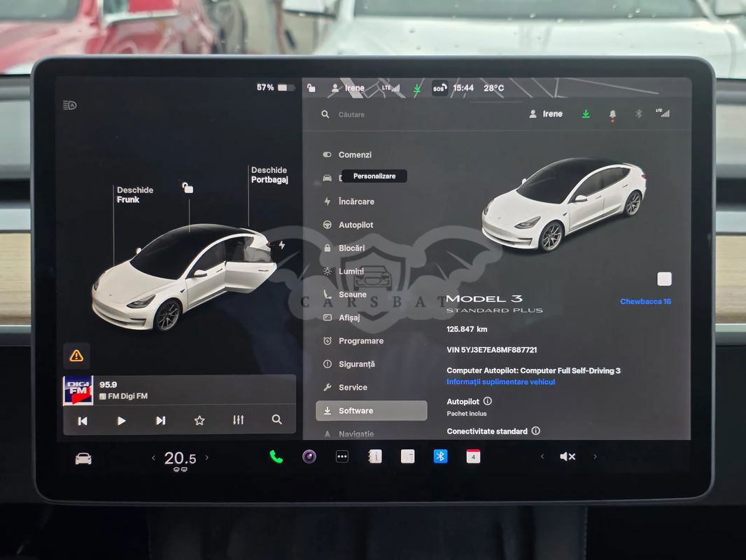Unmute audio with the speaker icon
The height and width of the screenshot is (560, 746).
point(568,457)
